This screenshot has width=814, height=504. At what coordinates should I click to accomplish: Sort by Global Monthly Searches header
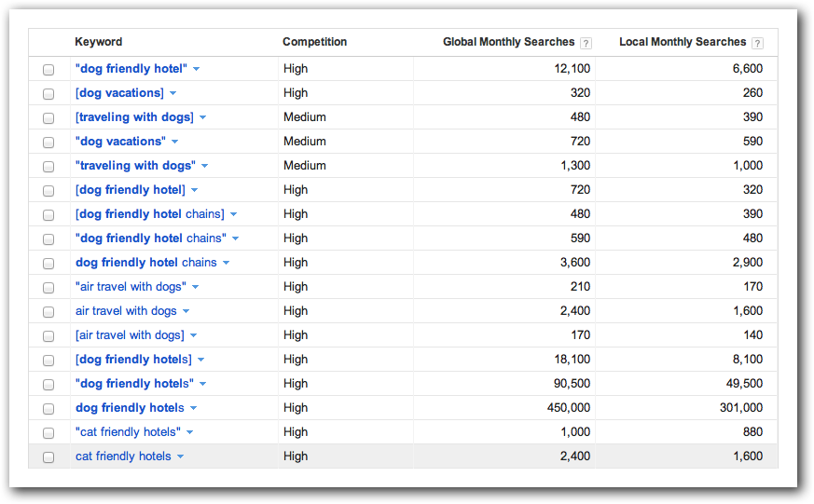pyautogui.click(x=508, y=42)
